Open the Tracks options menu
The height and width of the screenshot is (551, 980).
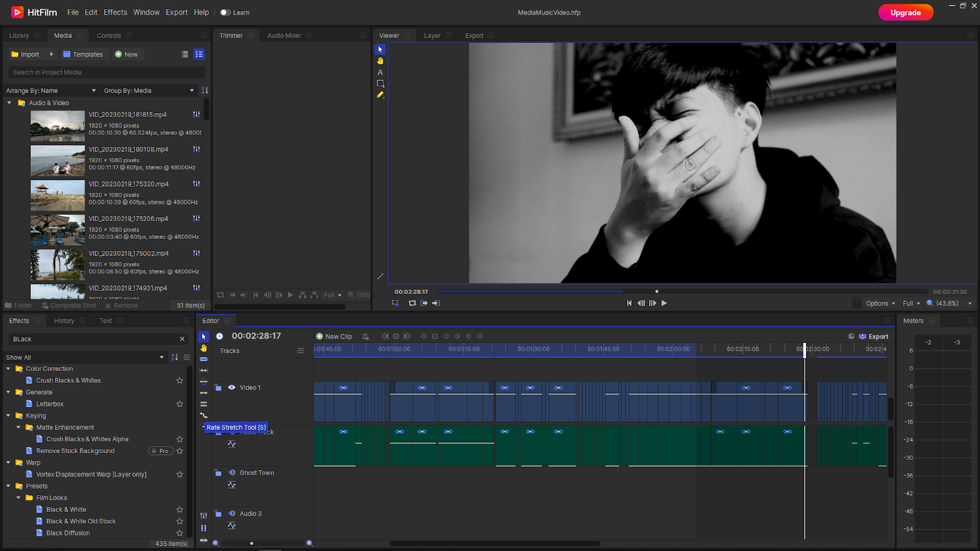coord(301,351)
